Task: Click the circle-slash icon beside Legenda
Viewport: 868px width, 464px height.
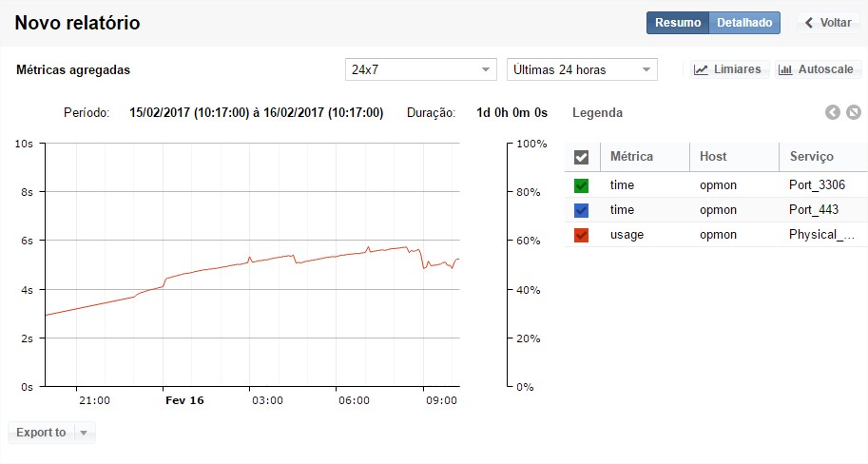Action: pyautogui.click(x=853, y=113)
